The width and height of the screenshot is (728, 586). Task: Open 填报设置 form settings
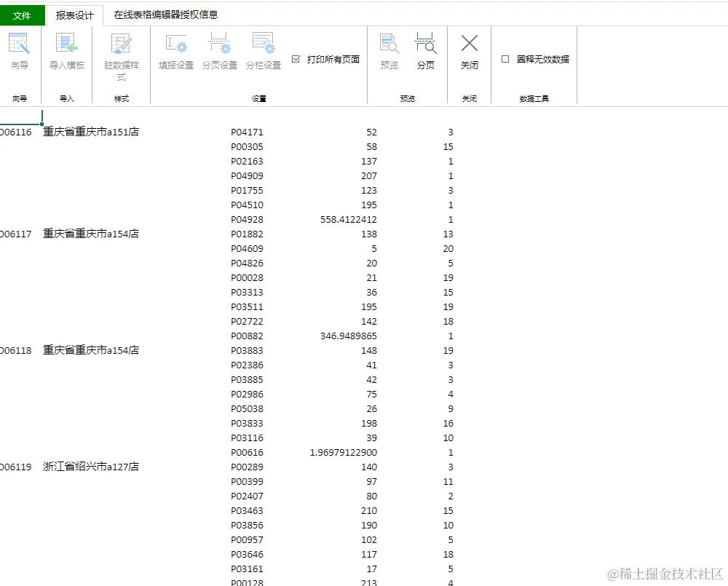(x=176, y=51)
